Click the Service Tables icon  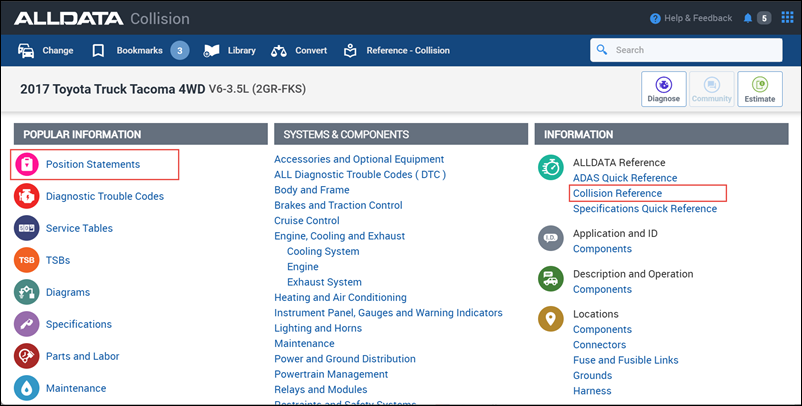(27, 228)
